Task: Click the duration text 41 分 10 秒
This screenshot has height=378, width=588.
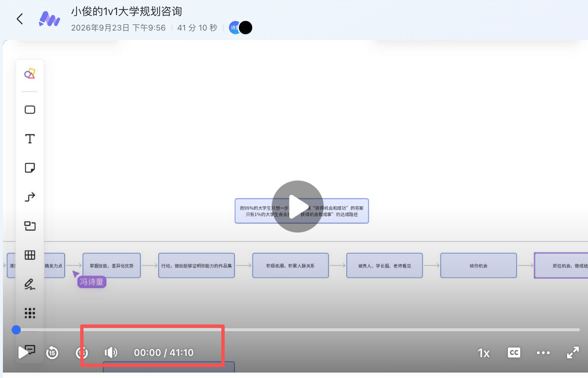Action: (x=197, y=28)
